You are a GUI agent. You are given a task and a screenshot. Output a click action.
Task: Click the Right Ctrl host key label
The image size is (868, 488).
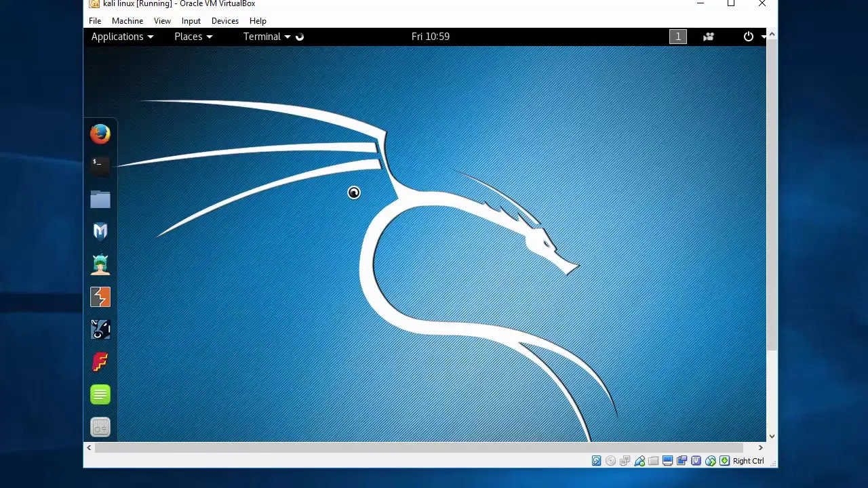(x=749, y=461)
